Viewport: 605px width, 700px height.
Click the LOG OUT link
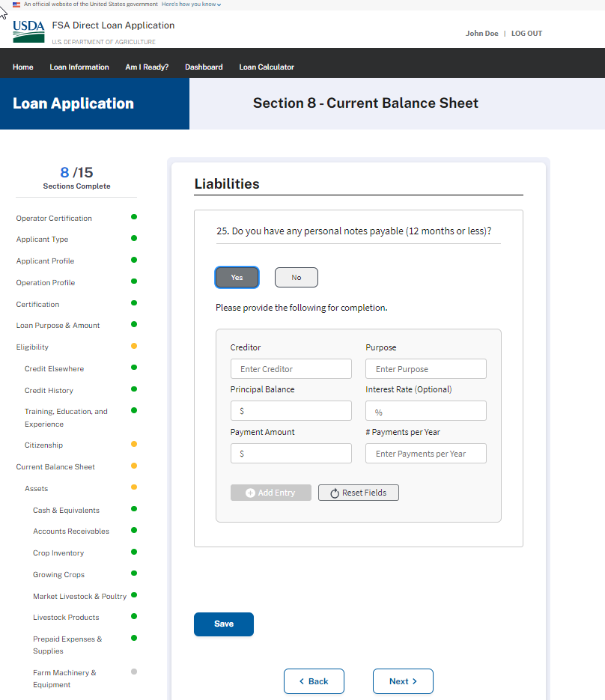coord(526,34)
